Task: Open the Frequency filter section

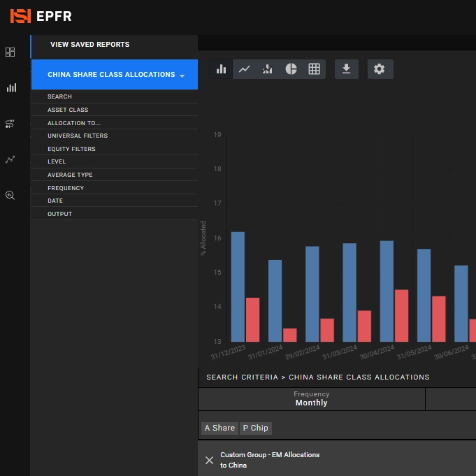Action: click(66, 188)
